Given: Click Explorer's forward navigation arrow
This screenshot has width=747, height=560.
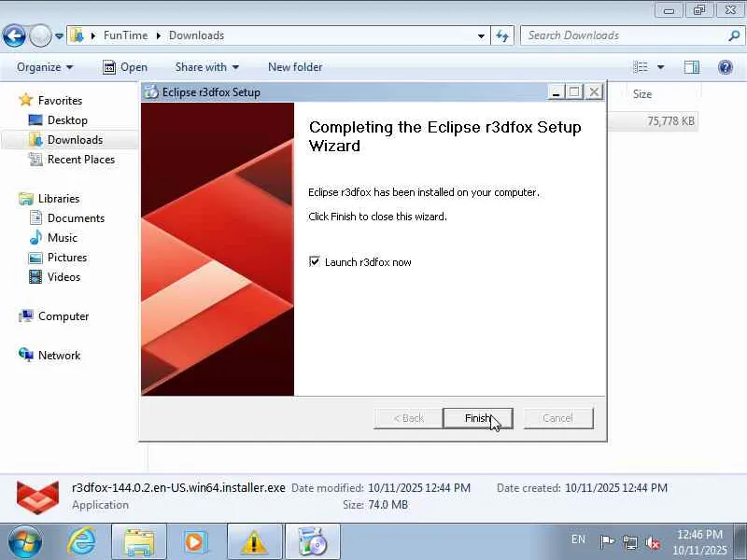Looking at the screenshot, I should coord(41,35).
